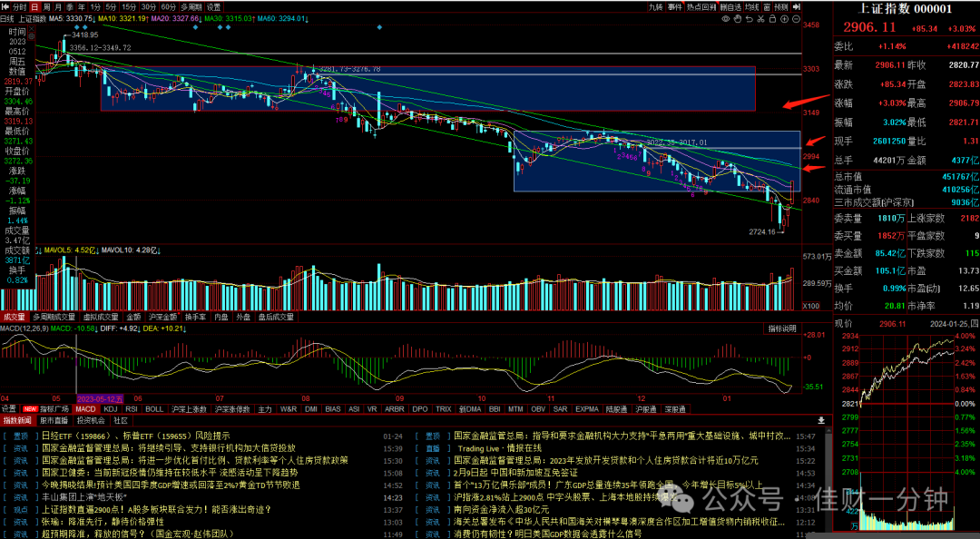This screenshot has height=539, width=980.
Task: Download news via the arrow icon
Action: click(821, 420)
